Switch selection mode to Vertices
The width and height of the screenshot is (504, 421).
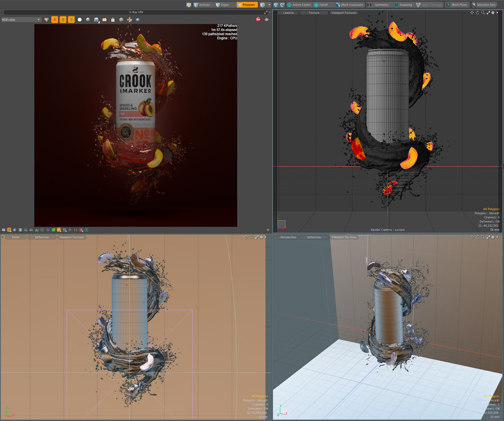click(202, 5)
